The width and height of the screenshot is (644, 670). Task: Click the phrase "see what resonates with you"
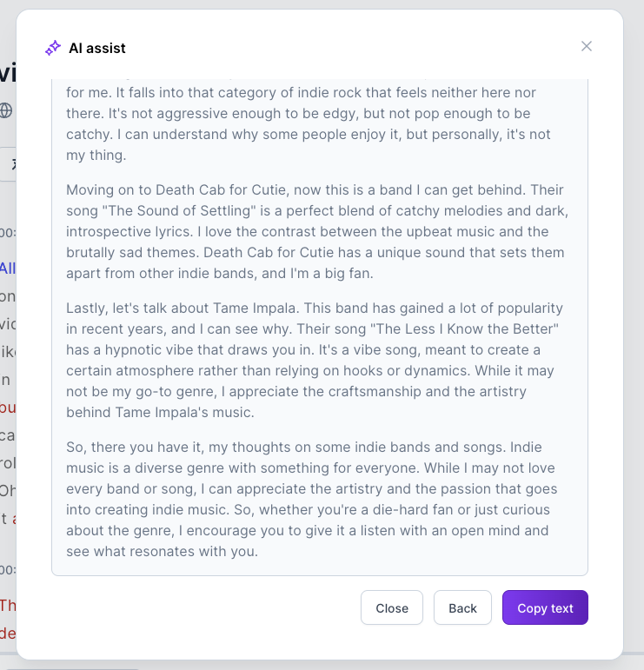coord(162,551)
